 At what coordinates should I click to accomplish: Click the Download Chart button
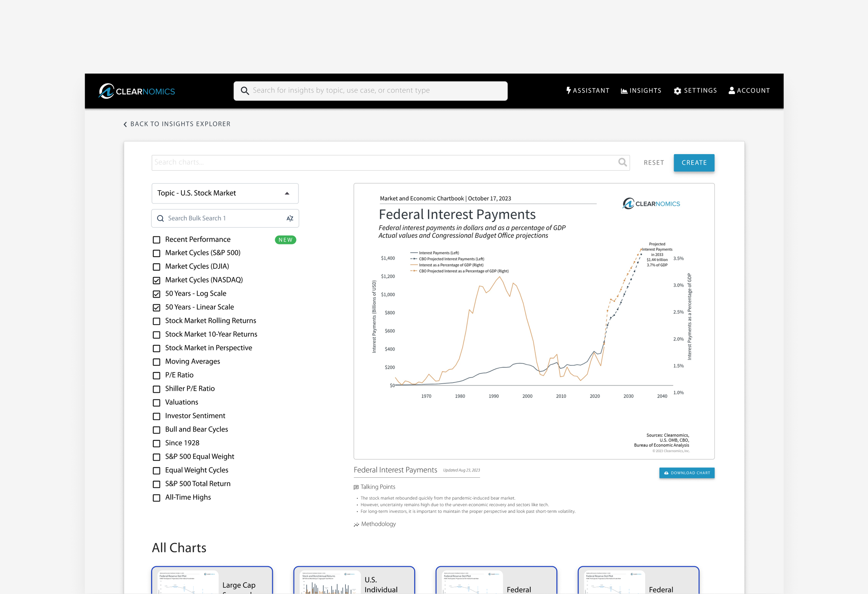[x=686, y=472]
